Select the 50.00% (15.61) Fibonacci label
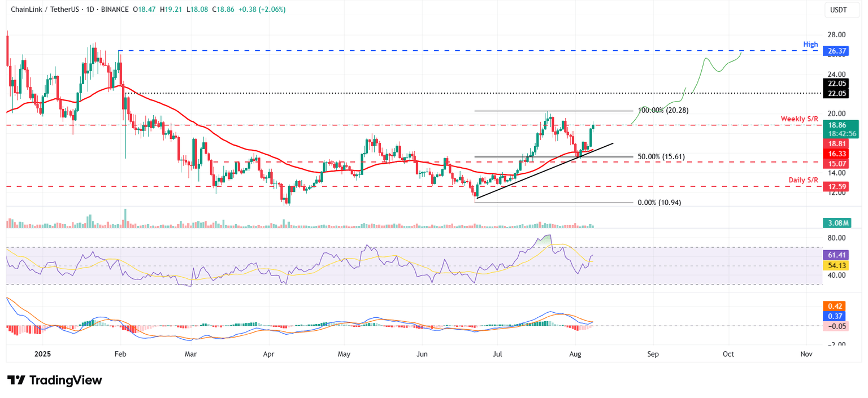868x398 pixels. (x=661, y=157)
